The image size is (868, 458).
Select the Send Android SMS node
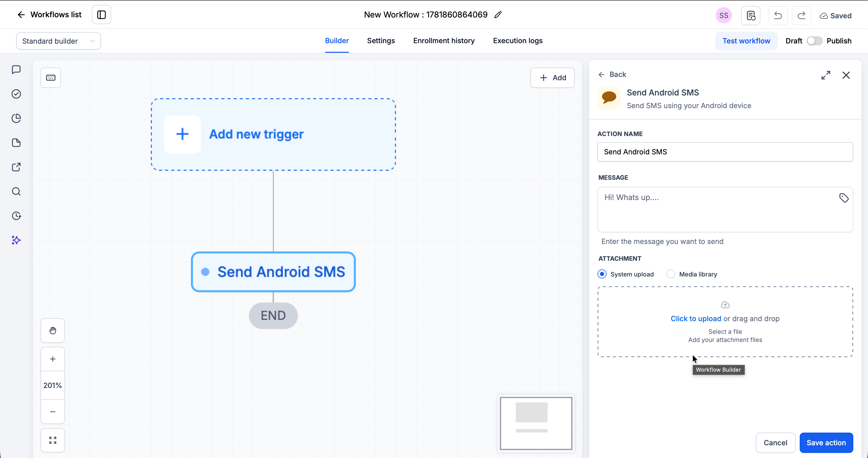pos(273,272)
